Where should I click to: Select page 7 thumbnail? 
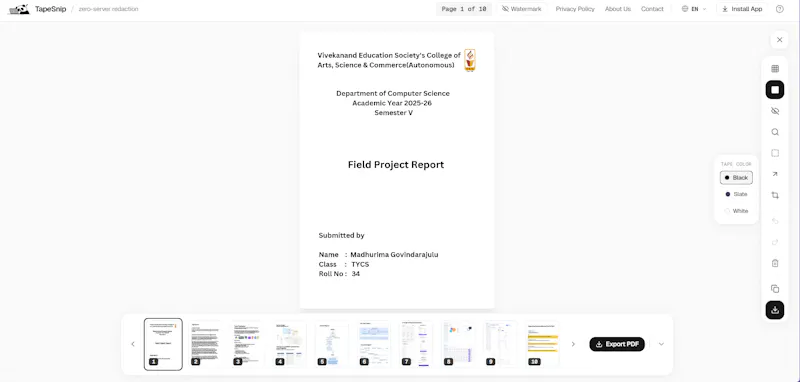tap(416, 344)
